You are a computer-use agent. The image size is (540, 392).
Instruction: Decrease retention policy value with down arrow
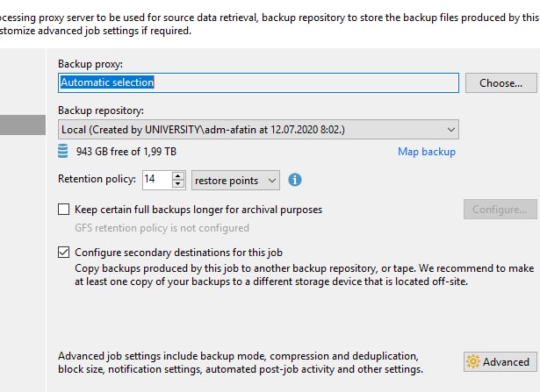(x=177, y=183)
